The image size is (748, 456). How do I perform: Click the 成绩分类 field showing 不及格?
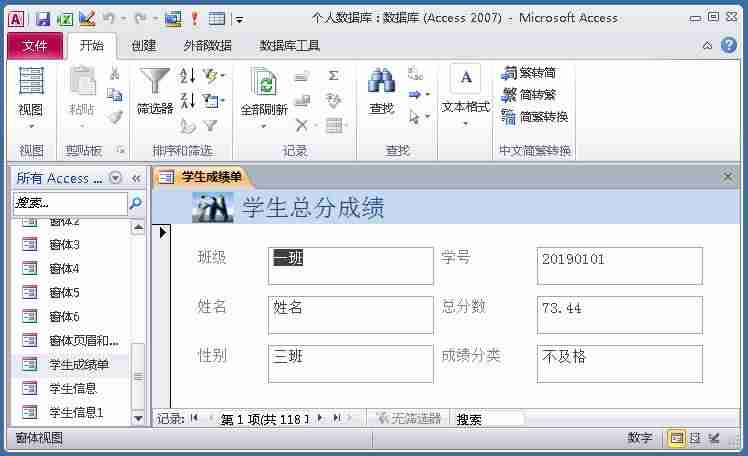click(620, 363)
